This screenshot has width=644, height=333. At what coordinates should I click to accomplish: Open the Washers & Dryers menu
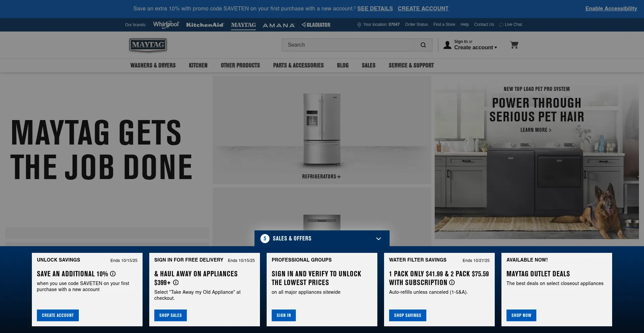pos(153,65)
